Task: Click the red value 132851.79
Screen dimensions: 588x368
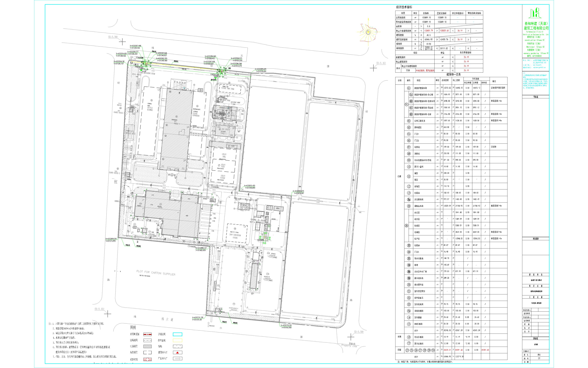Action: [x=428, y=31]
